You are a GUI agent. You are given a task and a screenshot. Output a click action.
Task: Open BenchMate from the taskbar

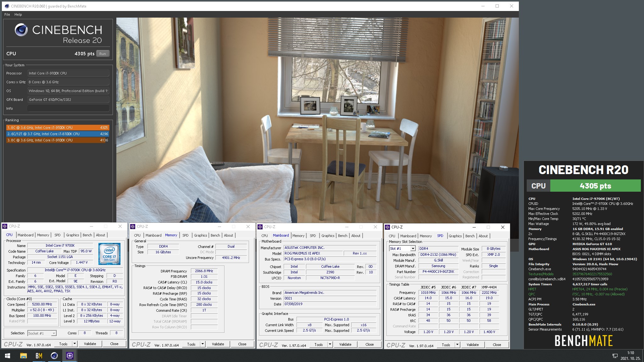click(39, 356)
